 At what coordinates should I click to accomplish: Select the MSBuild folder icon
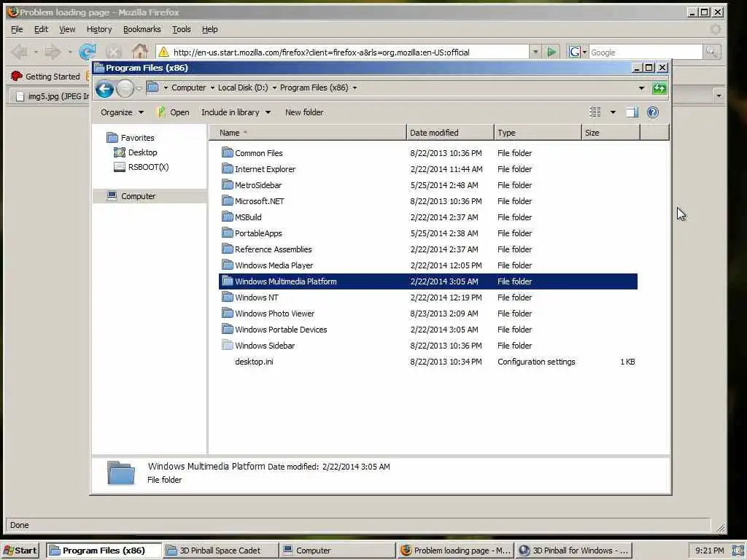228,217
